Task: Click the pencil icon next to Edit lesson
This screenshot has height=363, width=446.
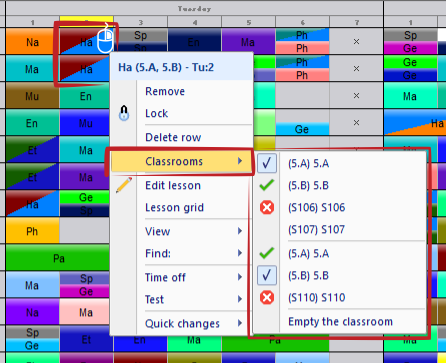Action: pos(124,185)
